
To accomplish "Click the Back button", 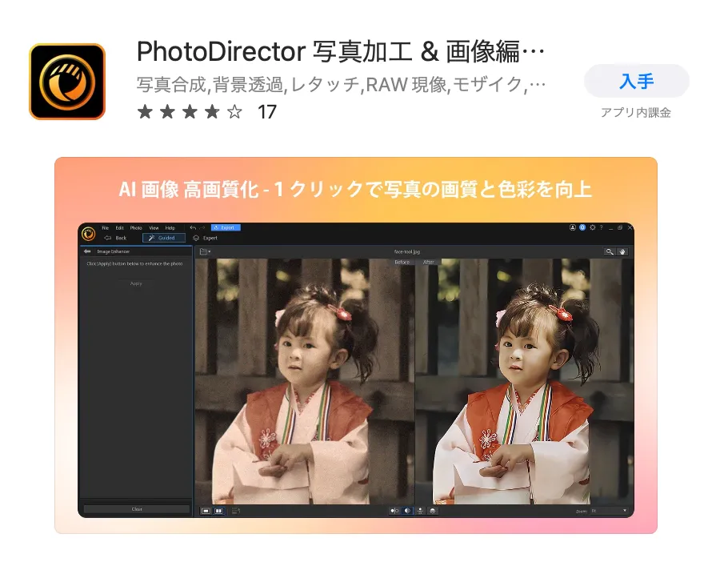I will (116, 238).
